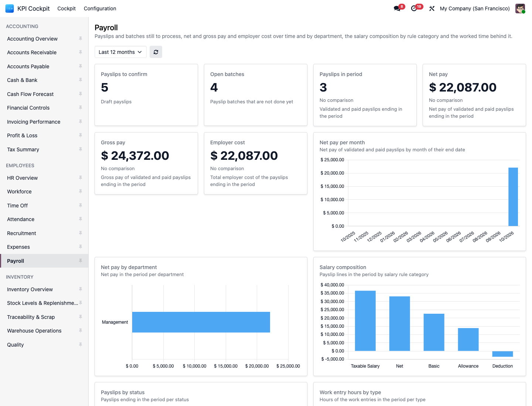
Task: Pin the Recruitment dashboard
Action: (81, 233)
